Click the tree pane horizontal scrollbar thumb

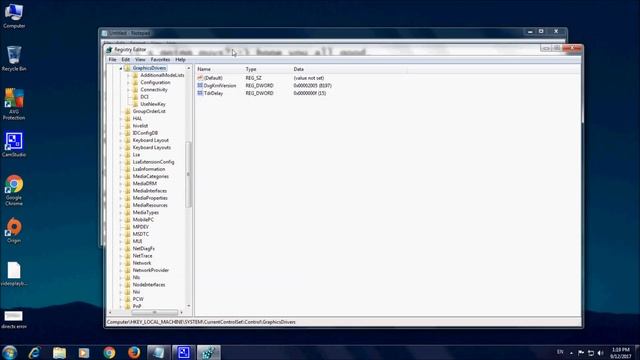(154, 313)
